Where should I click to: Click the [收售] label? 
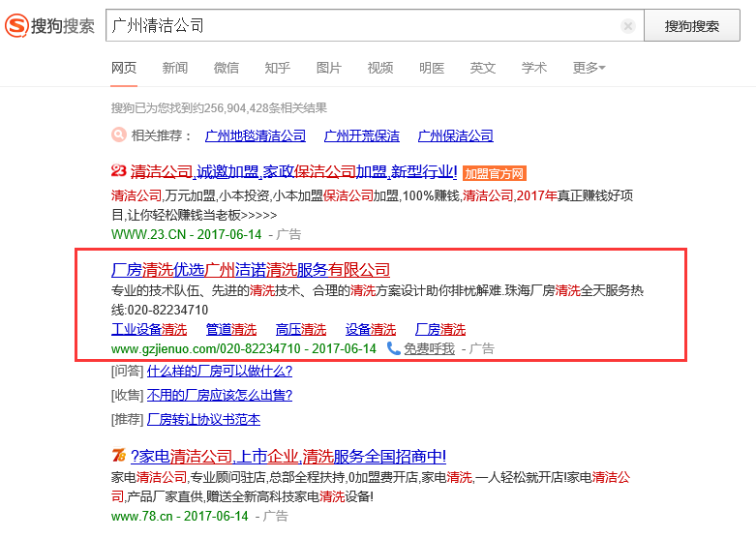[127, 396]
